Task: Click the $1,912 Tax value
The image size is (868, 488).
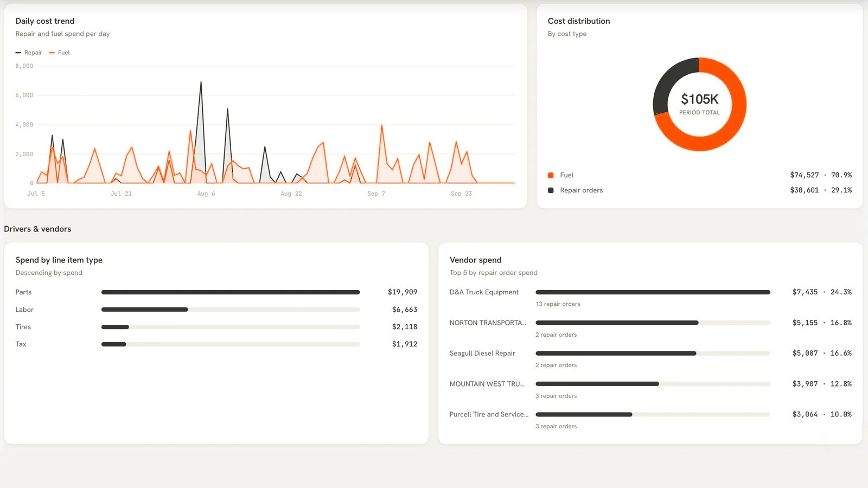Action: tap(405, 344)
